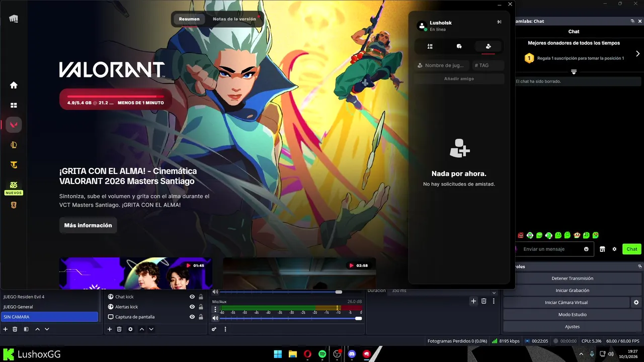The image size is (644, 362).
Task: Toggle lock on Captura de pantalla source
Action: point(201,317)
